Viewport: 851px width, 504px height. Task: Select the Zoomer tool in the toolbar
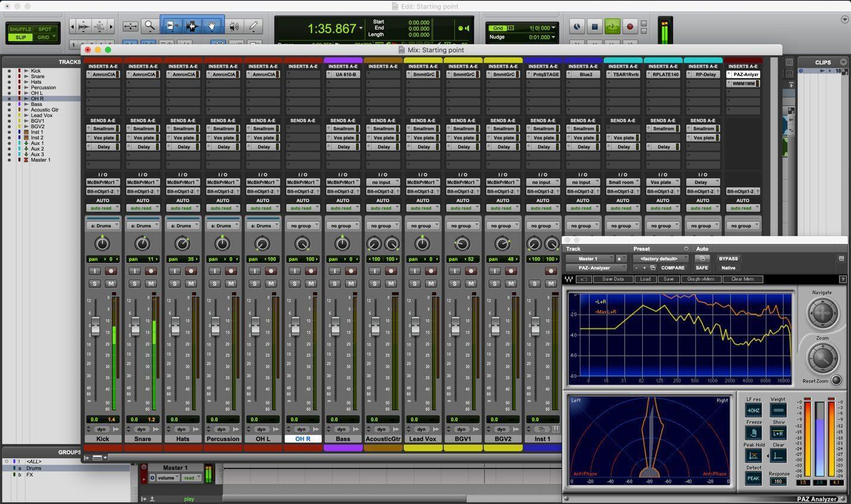click(149, 26)
